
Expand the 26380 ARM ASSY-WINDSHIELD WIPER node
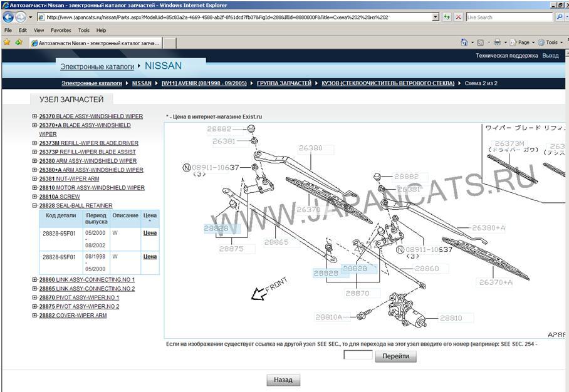pyautogui.click(x=34, y=161)
